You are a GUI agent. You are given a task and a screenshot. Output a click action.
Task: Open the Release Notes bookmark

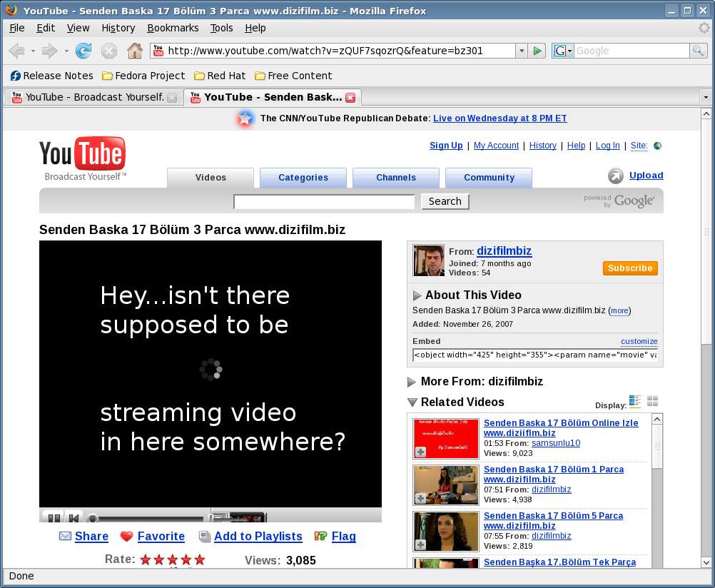point(51,76)
